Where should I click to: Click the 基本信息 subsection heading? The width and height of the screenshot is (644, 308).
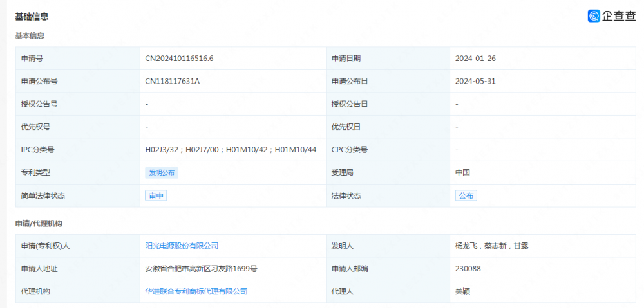click(x=30, y=35)
